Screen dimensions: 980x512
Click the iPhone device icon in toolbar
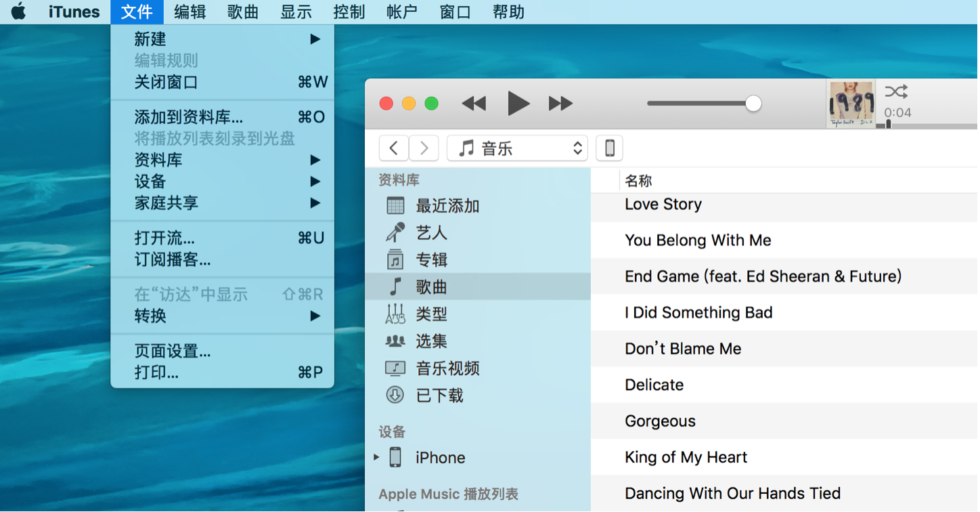(608, 148)
